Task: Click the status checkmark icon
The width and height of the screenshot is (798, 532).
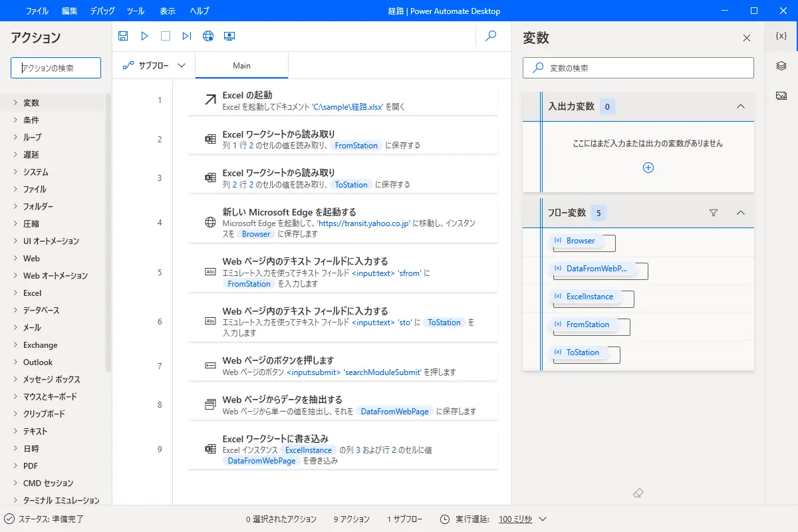Action: point(9,519)
